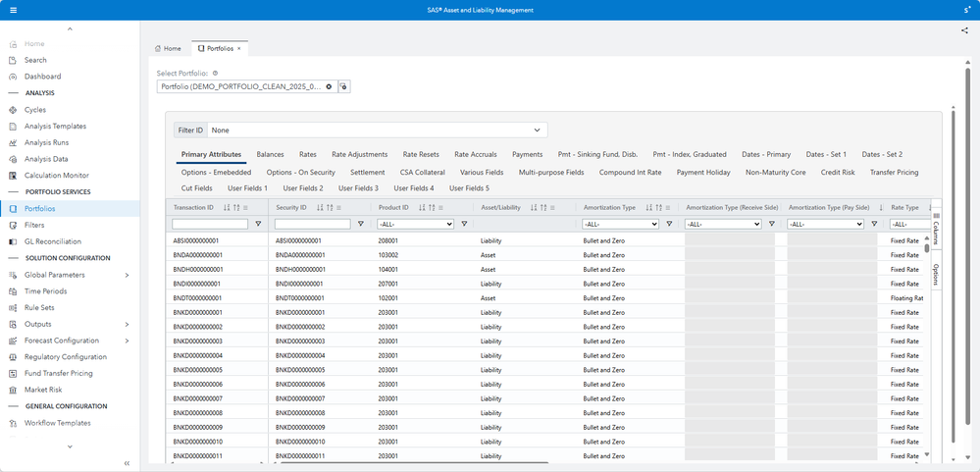Open the Product ID column menu icon
The width and height of the screenshot is (980, 472).
pos(441,208)
